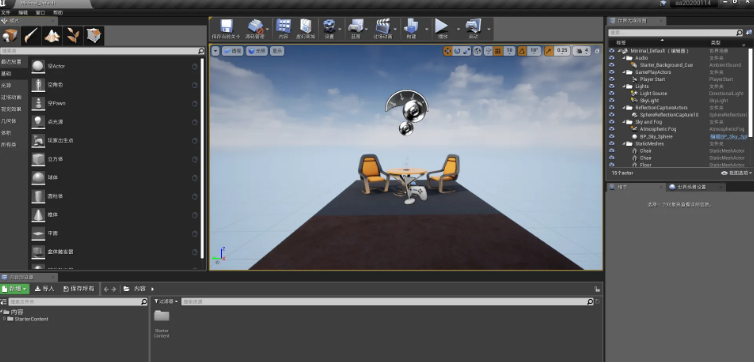
Task: Open the viewport options dropdown arrow
Action: pos(215,51)
